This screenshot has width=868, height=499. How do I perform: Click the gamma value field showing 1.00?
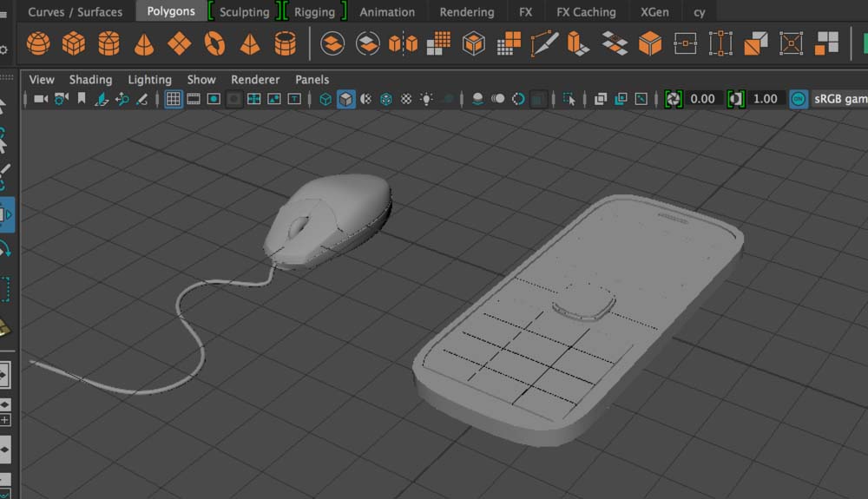click(765, 99)
